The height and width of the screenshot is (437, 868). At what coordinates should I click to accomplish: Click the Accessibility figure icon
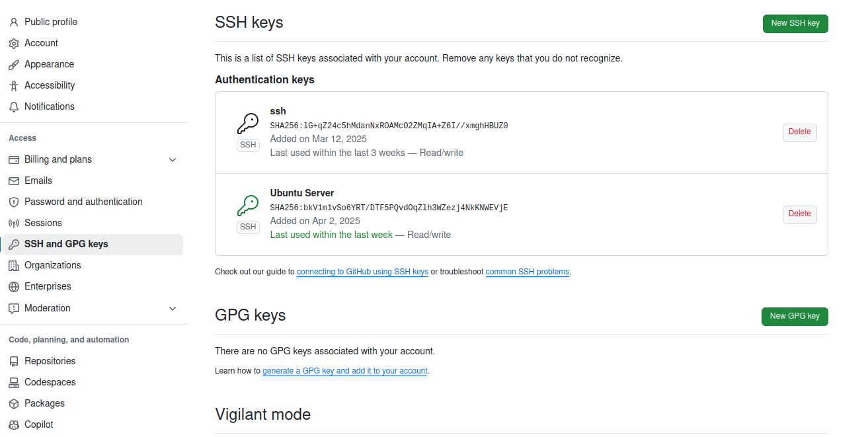13,85
